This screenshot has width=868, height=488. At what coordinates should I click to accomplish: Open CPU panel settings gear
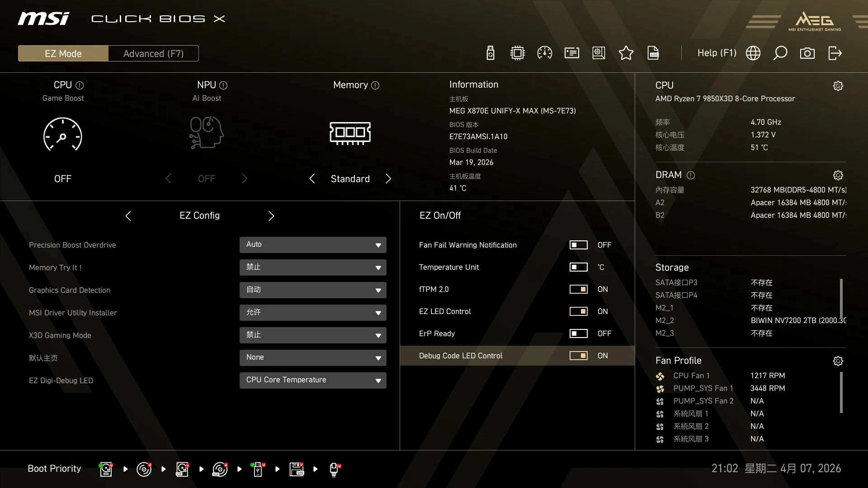[838, 86]
